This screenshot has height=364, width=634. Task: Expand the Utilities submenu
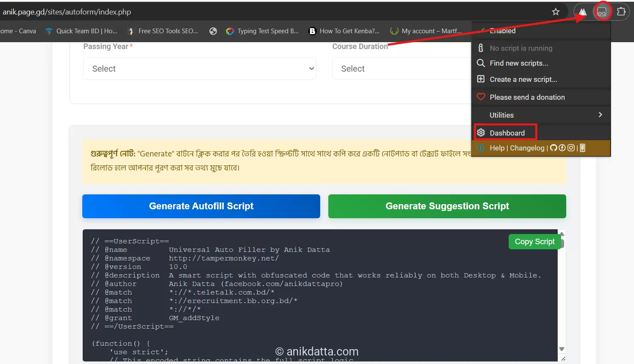(541, 115)
